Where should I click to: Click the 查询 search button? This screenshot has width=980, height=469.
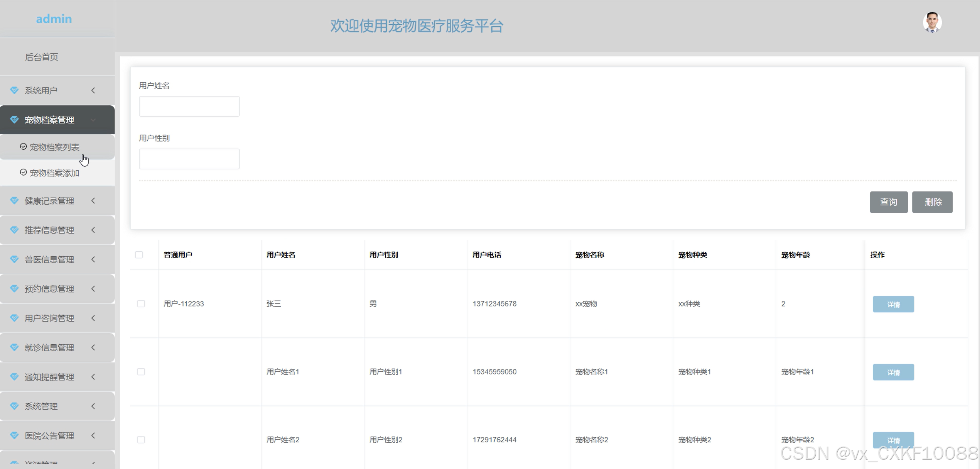pyautogui.click(x=888, y=202)
